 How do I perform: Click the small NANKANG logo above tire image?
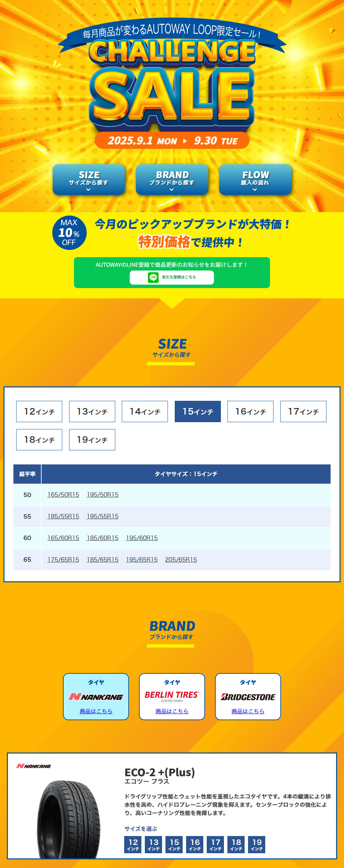pyautogui.click(x=34, y=766)
